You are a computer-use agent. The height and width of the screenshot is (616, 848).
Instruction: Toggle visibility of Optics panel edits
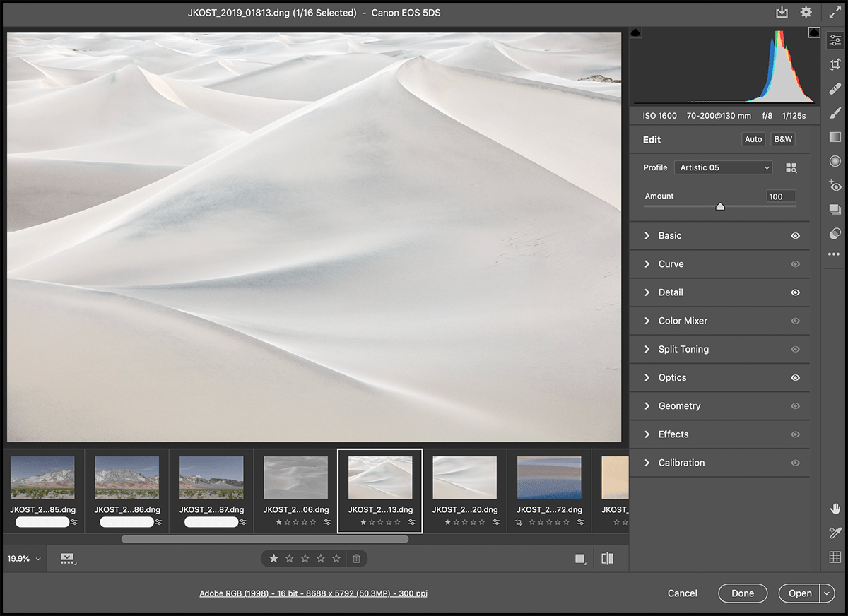click(795, 378)
